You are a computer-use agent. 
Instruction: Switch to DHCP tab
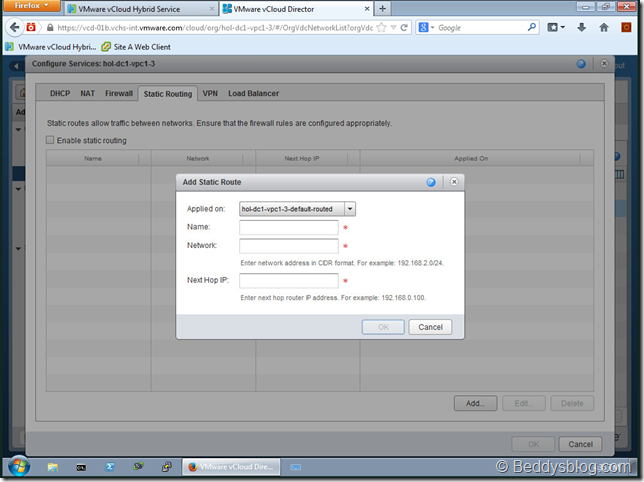60,93
